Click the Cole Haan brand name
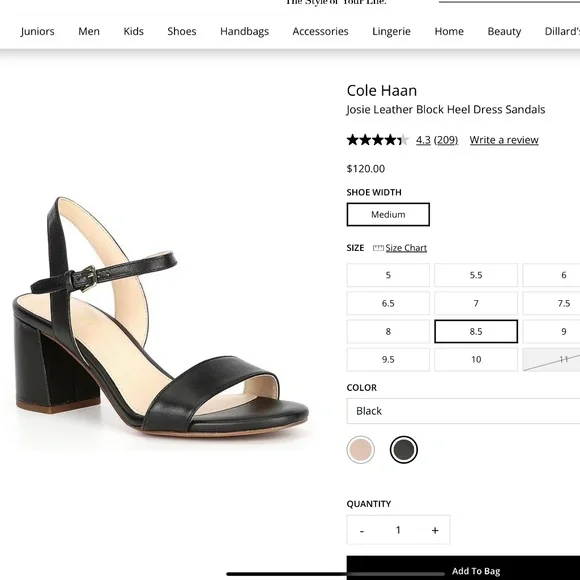580x580 pixels. click(x=382, y=91)
